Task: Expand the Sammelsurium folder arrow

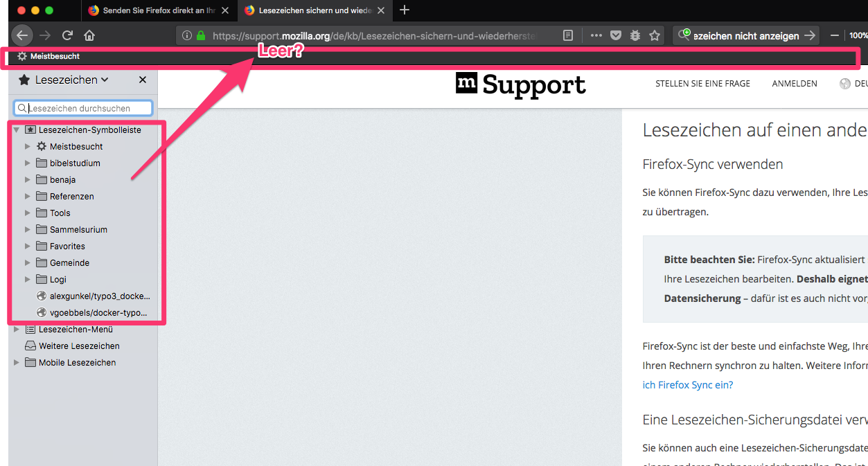Action: (28, 229)
